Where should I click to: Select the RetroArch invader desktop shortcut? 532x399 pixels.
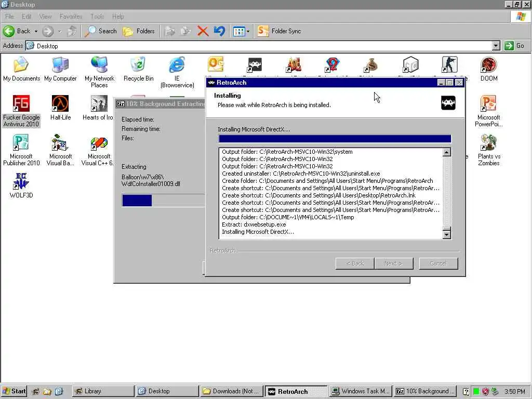[255, 64]
